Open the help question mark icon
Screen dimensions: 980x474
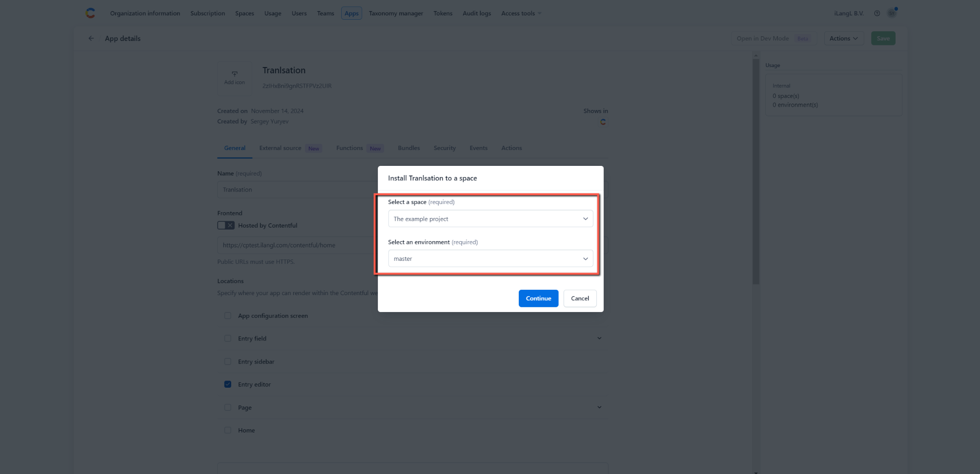pos(877,14)
